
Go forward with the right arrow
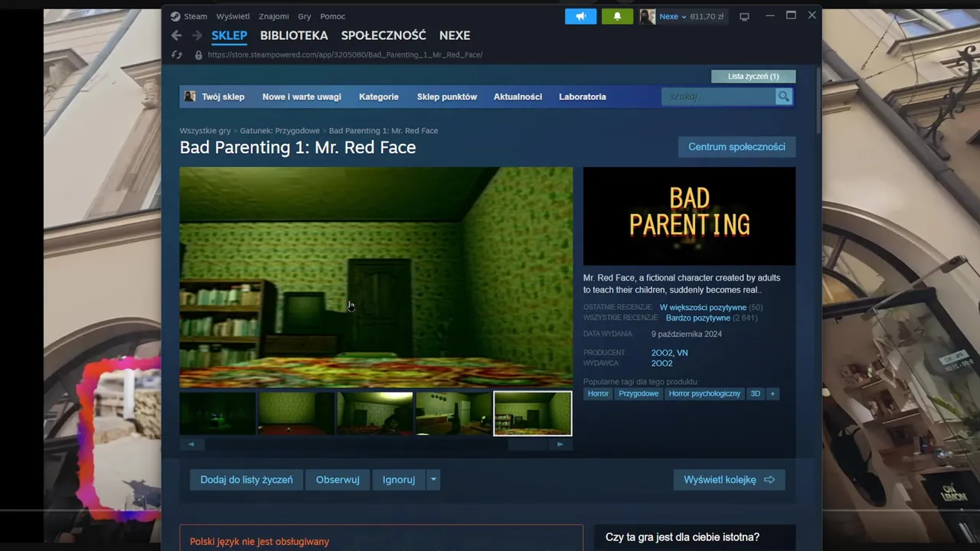click(x=197, y=35)
